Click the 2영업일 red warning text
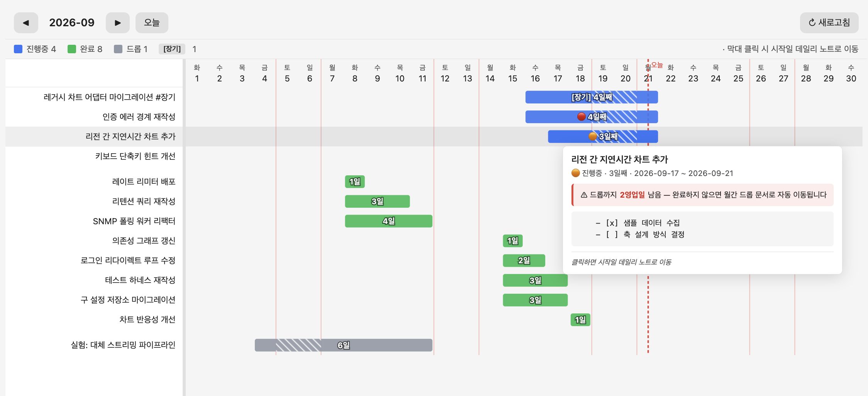The image size is (868, 396). tap(632, 195)
